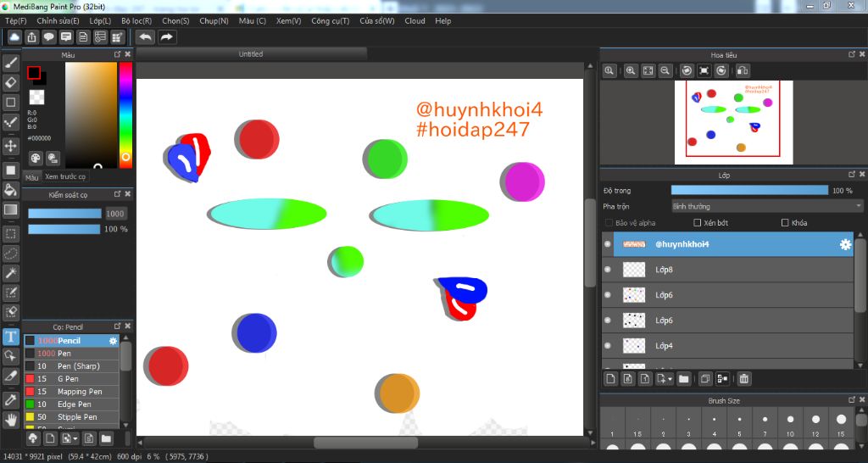Image resolution: width=868 pixels, height=463 pixels.
Task: Select the Bucket fill tool
Action: tap(10, 190)
